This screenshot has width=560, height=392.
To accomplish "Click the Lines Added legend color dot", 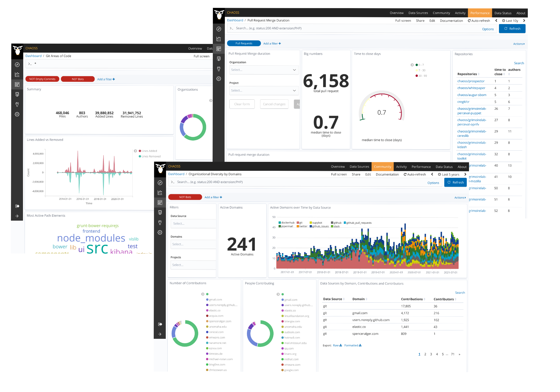I will (x=140, y=151).
